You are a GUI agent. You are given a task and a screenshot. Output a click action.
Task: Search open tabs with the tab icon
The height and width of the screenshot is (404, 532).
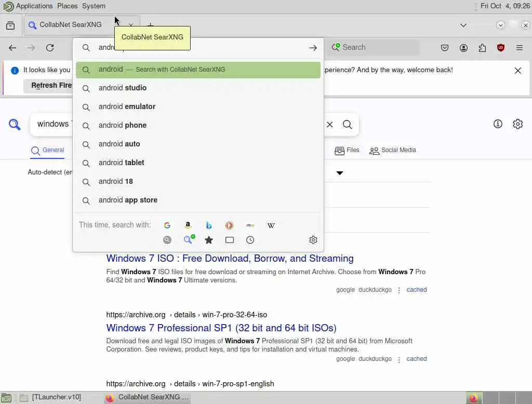230,240
